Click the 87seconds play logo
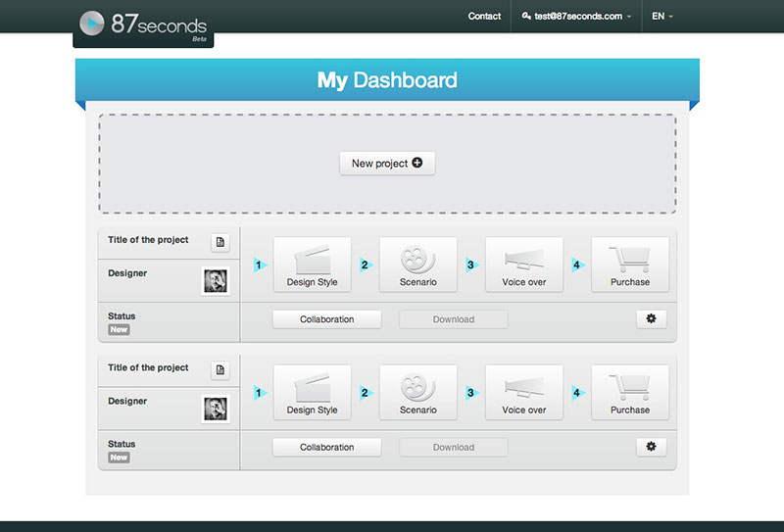The width and height of the screenshot is (784, 532). coord(92,23)
